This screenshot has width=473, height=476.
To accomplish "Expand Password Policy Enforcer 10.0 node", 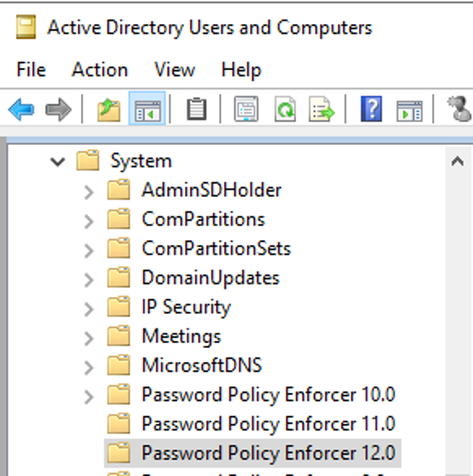I will [x=89, y=396].
